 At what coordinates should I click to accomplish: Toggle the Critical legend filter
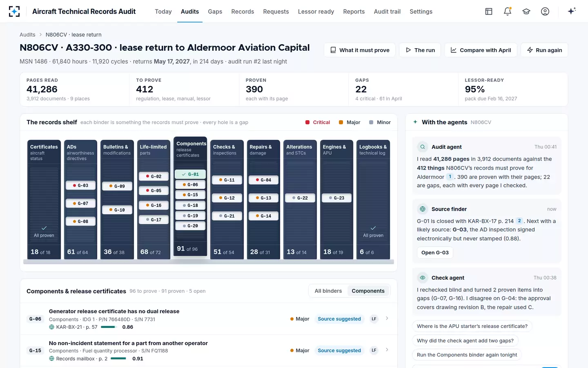click(x=318, y=122)
